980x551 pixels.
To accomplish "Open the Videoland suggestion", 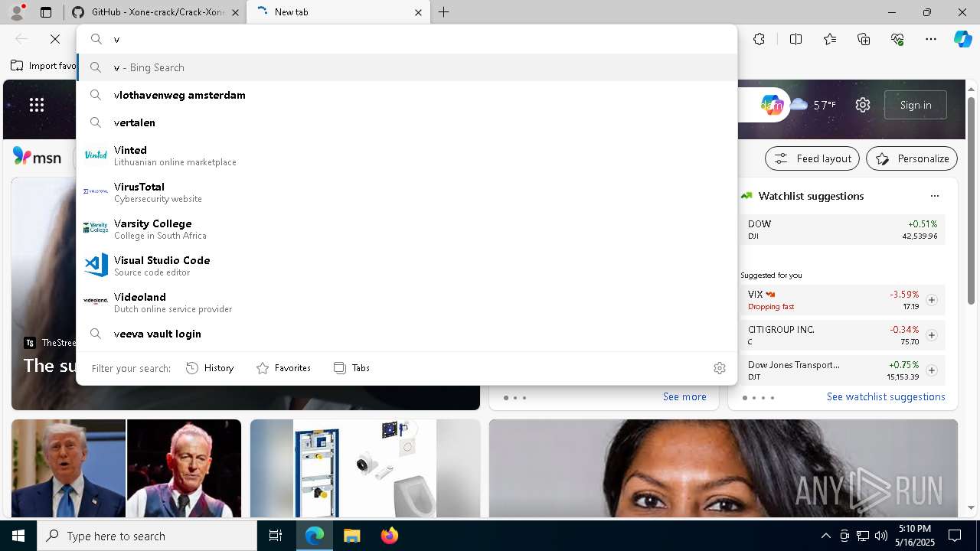I will click(x=407, y=302).
